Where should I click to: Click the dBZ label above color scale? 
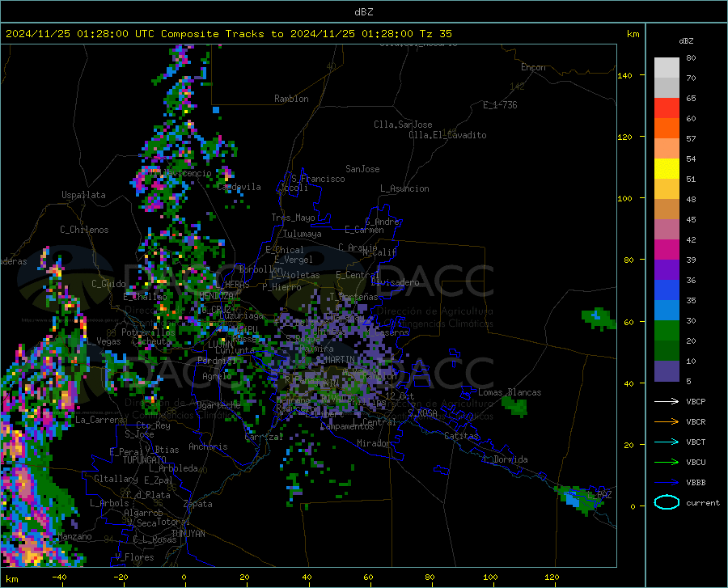[x=686, y=40]
